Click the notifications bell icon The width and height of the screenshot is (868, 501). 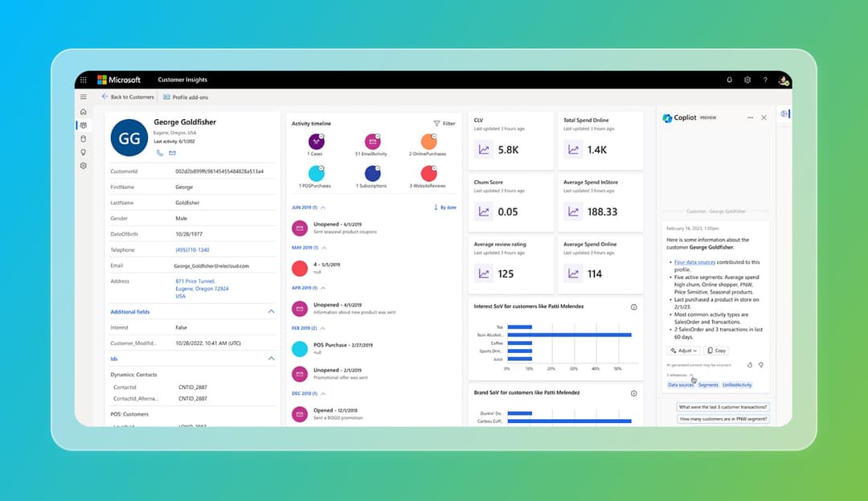pos(730,80)
